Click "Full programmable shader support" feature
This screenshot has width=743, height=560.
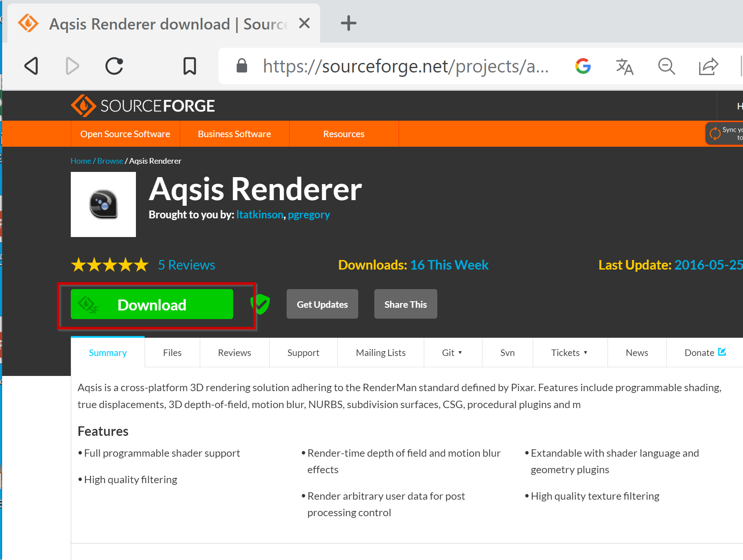click(x=162, y=453)
